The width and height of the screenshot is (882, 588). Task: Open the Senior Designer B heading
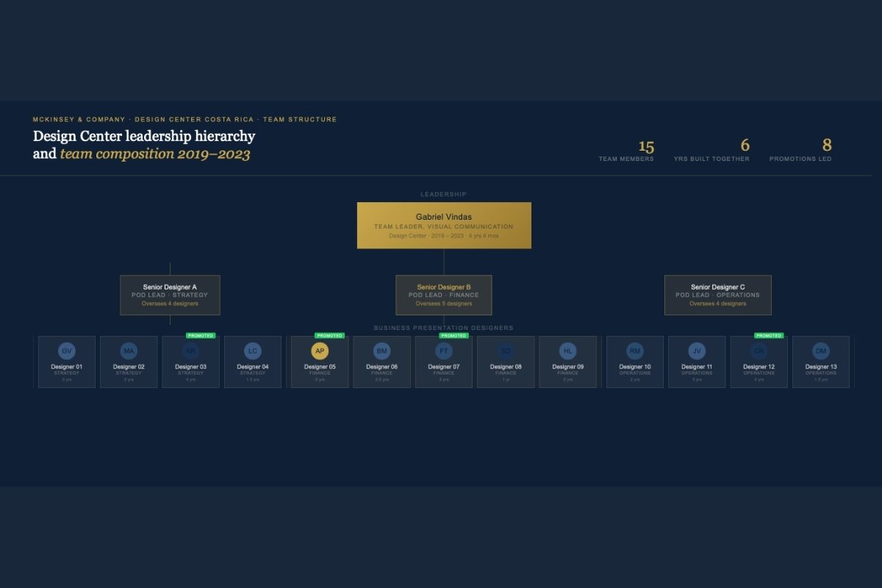click(444, 287)
